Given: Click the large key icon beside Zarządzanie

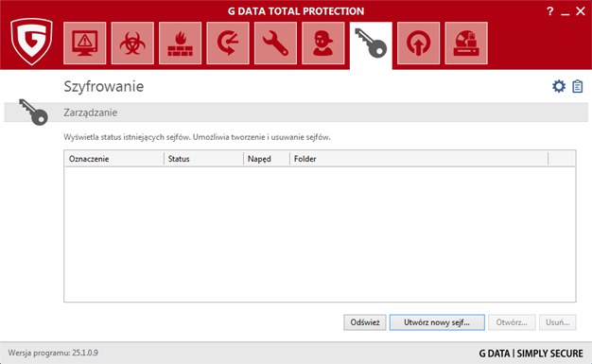Looking at the screenshot, I should click(33, 113).
